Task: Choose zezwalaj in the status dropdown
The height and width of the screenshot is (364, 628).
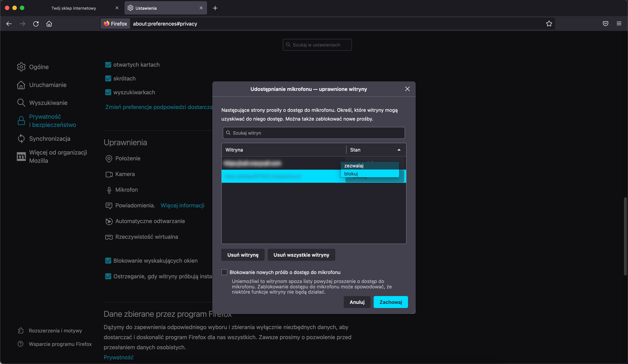Action: pyautogui.click(x=354, y=166)
